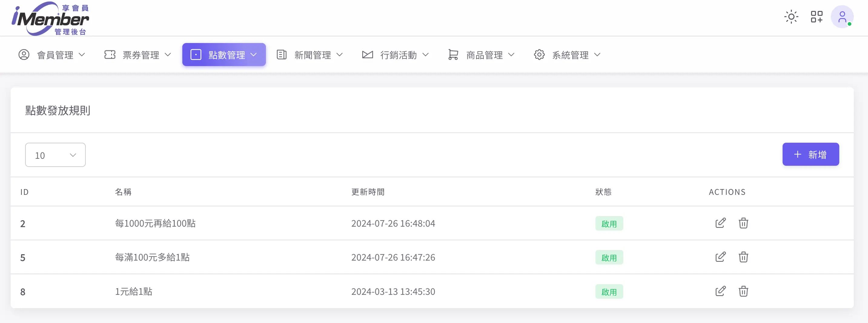The width and height of the screenshot is (868, 323).
Task: Open the 新聞管理 menu
Action: click(310, 55)
